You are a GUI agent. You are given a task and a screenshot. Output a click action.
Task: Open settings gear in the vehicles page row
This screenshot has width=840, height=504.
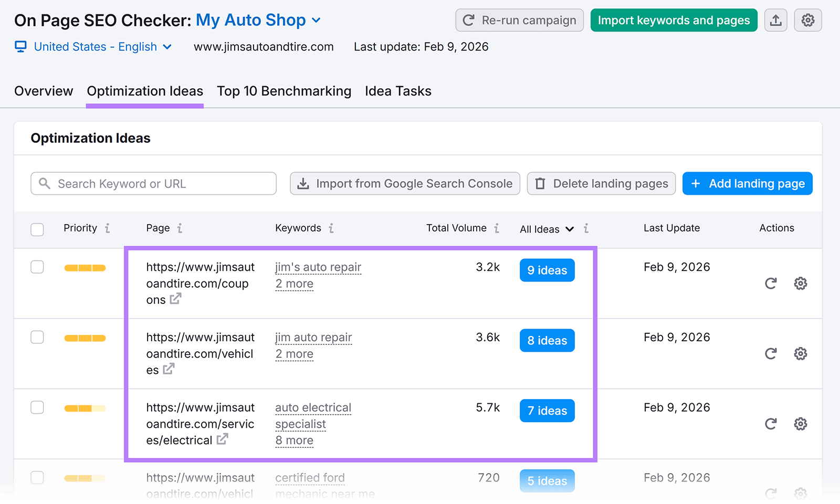tap(801, 353)
